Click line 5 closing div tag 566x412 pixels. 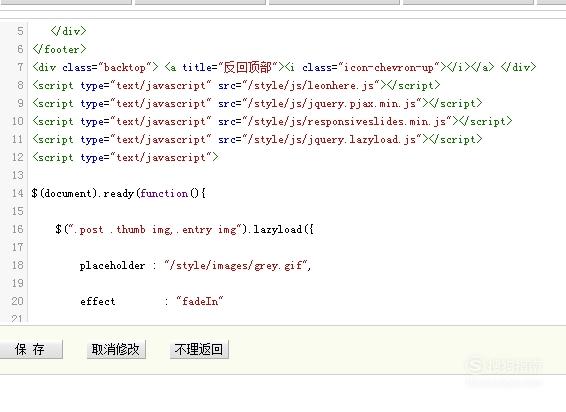coord(69,31)
